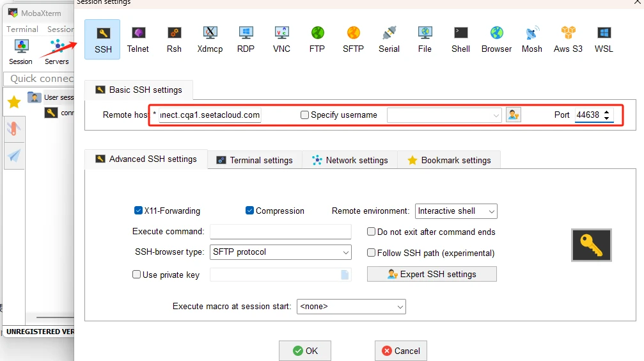Enable the Use private key checkbox
This screenshot has width=644, height=361.
tap(136, 274)
